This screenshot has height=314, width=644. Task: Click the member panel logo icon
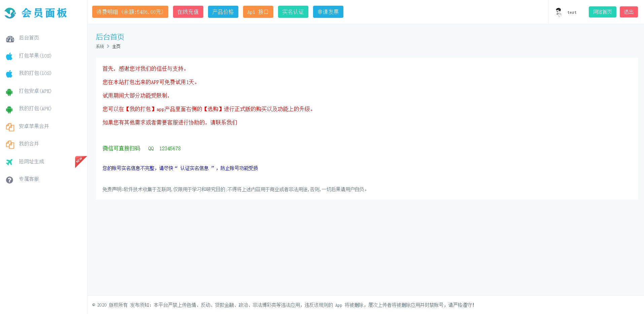point(10,13)
